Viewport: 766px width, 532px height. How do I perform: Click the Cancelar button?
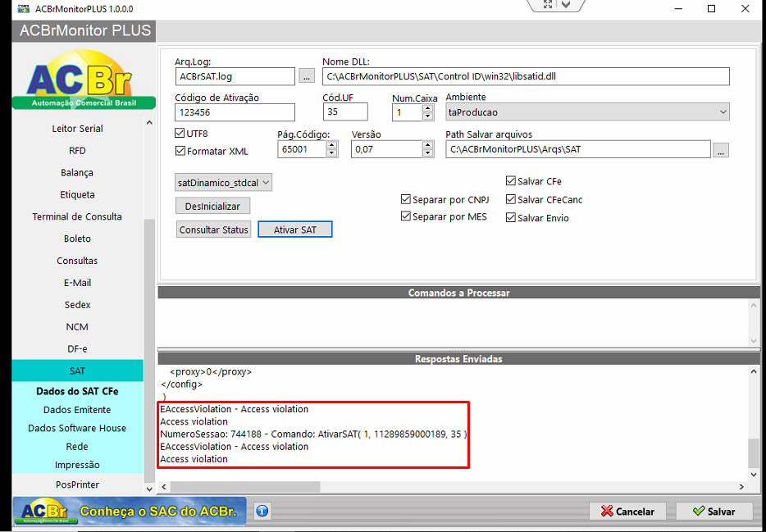(x=627, y=511)
